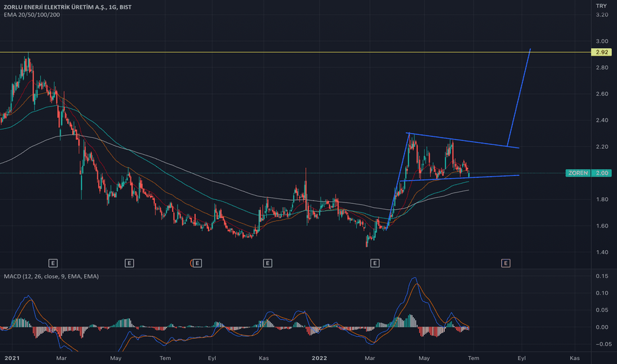617x364 pixels.
Task: Click the Mar label right after 2021
Action: 62,358
